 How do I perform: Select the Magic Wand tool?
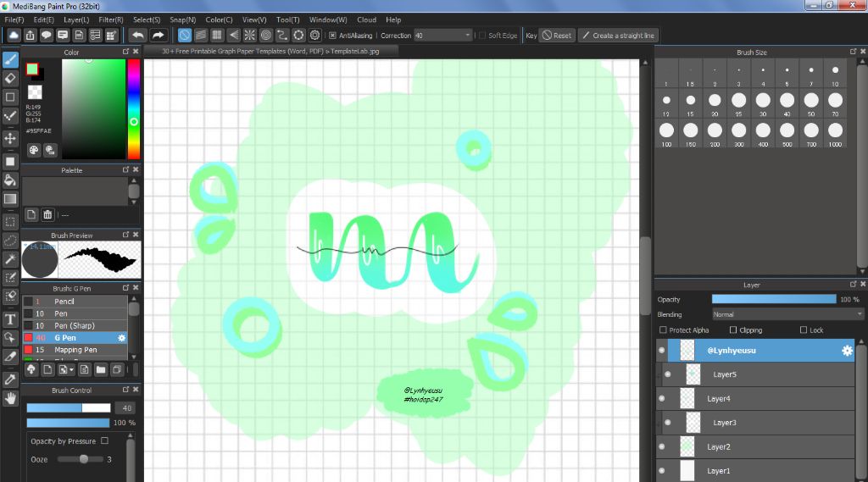[10, 258]
